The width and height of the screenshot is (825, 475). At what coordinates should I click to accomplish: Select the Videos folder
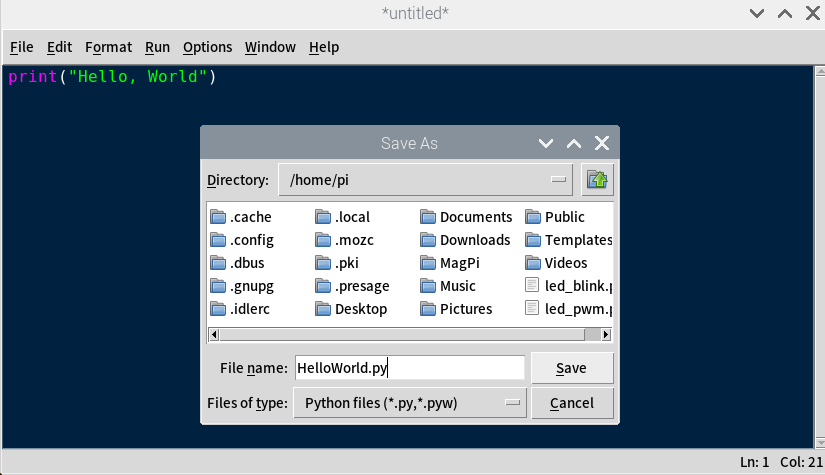[556, 263]
